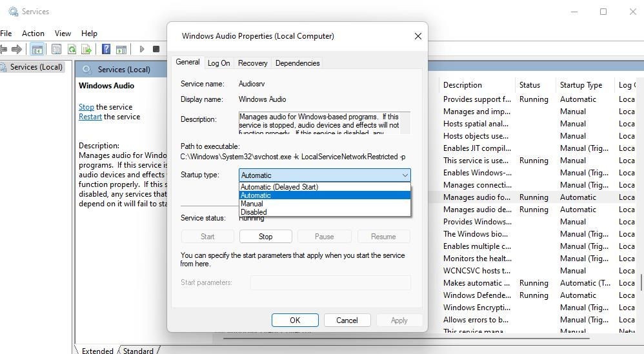This screenshot has width=644, height=354.
Task: Click the Stop Service square icon
Action: 156,49
